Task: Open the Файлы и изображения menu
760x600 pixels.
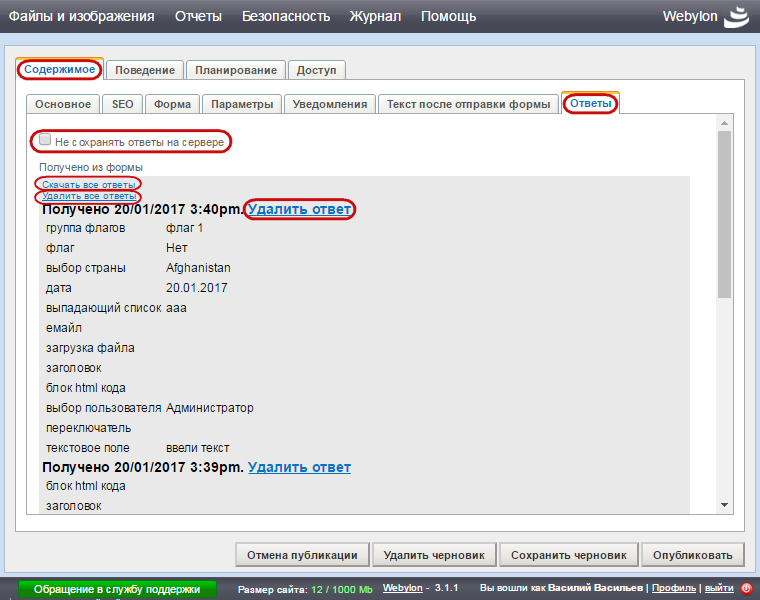Action: 81,16
